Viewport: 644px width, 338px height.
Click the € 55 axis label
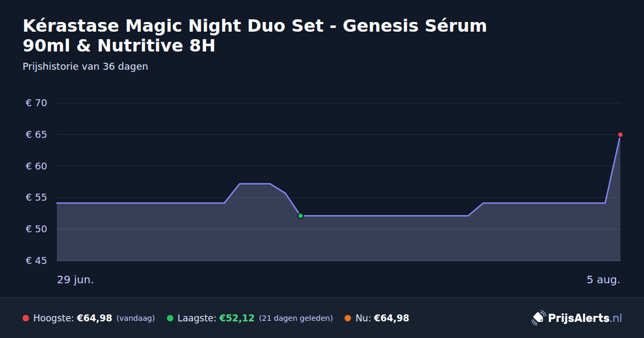(36, 197)
